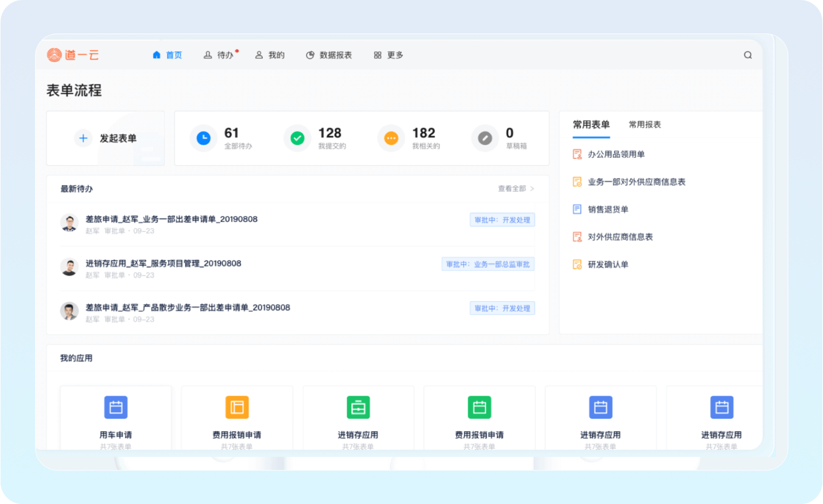Screen dimensions: 823x504
Task: Click the orange 我相关的 ellipsis icon
Action: (391, 138)
